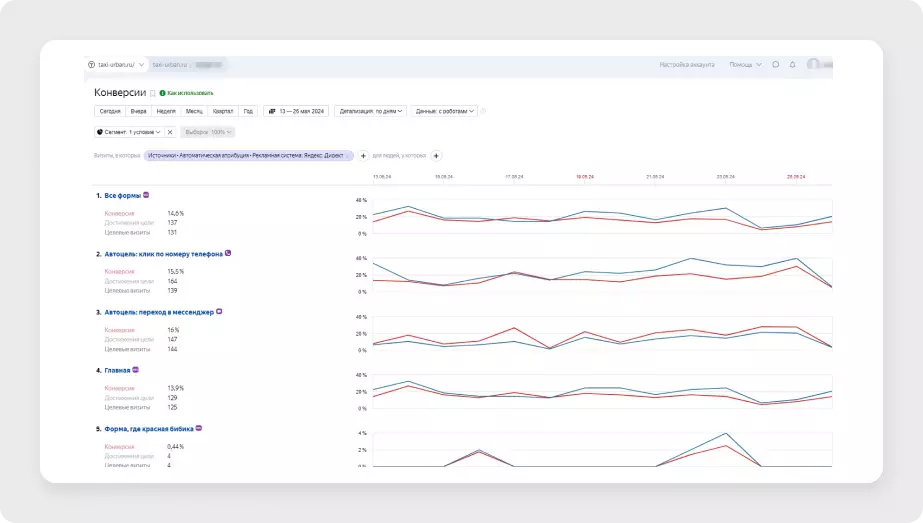Click messenger icon beside переход в мессенджер
Screen dimensions: 923x523
219,312
